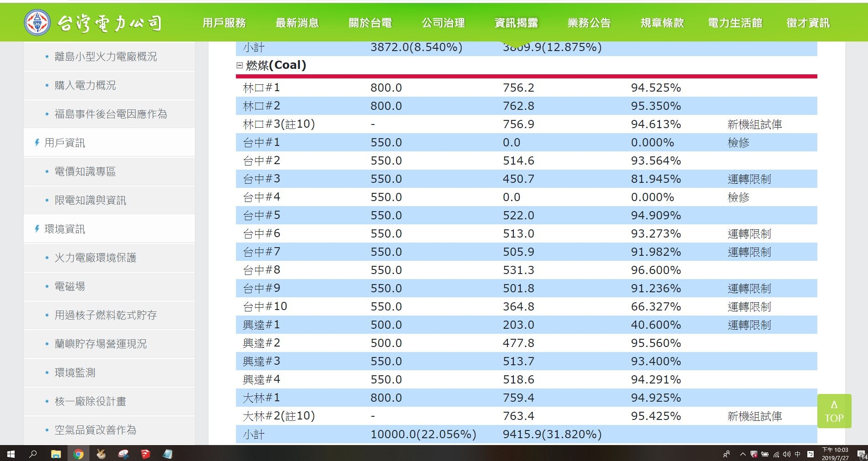
Task: Select the 用戶資訊 sidebar section
Action: (64, 143)
